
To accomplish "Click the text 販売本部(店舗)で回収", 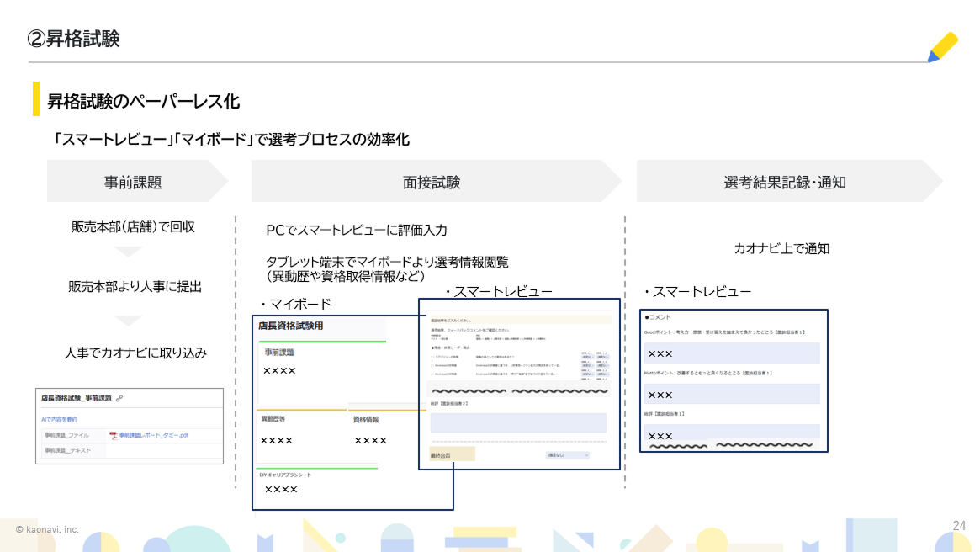I will pos(133,227).
